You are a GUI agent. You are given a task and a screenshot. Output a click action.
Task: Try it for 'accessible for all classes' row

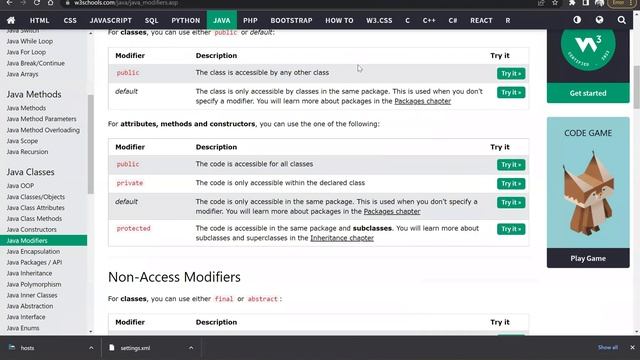[x=511, y=164]
